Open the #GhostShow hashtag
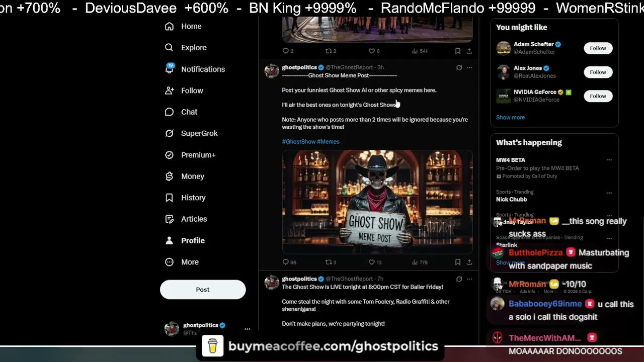This screenshot has height=362, width=644. tap(299, 142)
